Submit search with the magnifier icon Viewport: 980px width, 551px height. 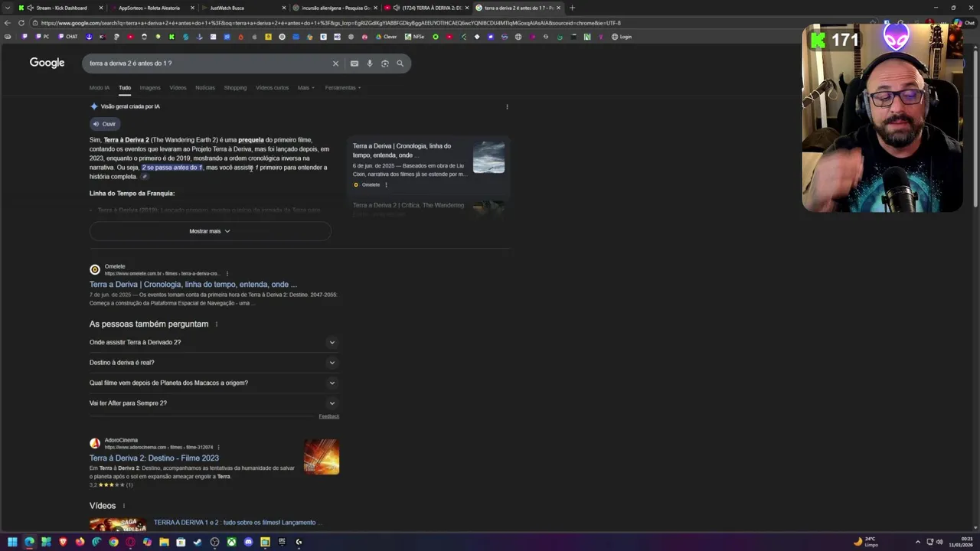[400, 64]
